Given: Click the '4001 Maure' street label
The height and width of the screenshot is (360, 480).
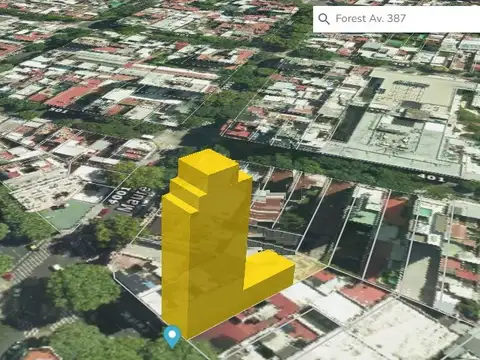Looking at the screenshot, I should 131,200.
